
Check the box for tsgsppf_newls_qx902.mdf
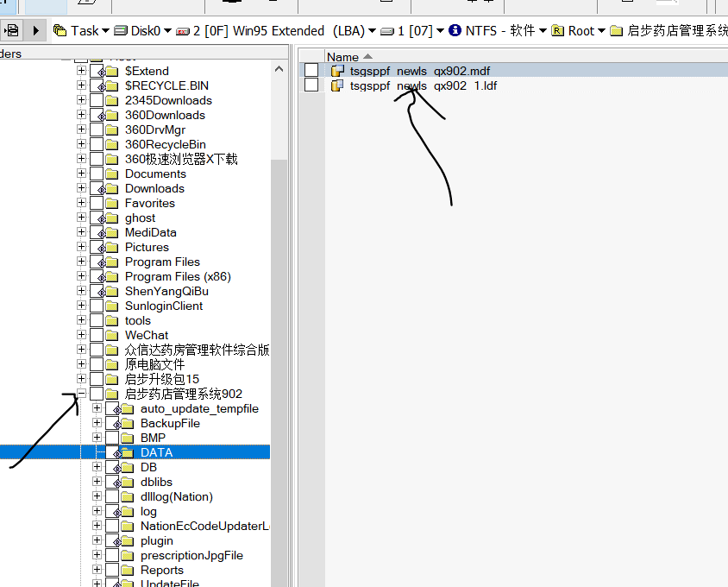(311, 71)
